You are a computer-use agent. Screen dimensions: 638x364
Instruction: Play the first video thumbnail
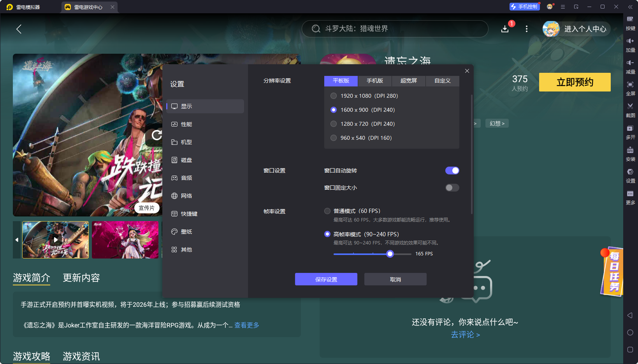tap(56, 240)
